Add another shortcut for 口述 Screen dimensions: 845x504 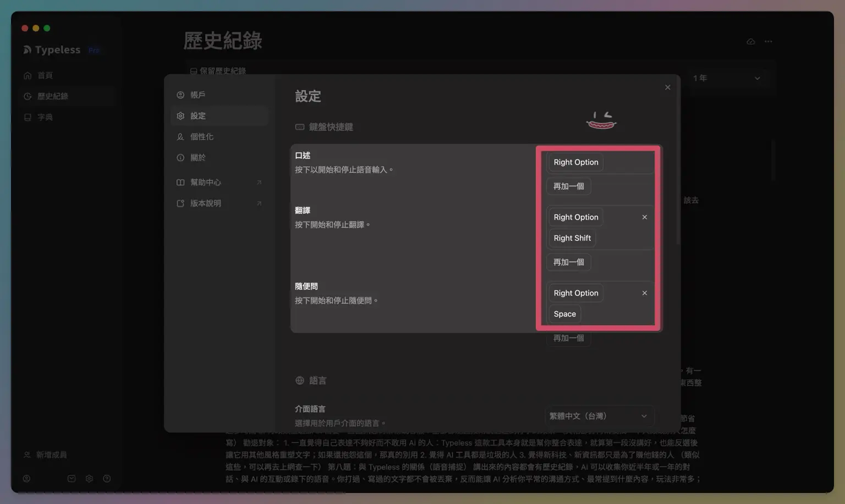[x=569, y=187]
